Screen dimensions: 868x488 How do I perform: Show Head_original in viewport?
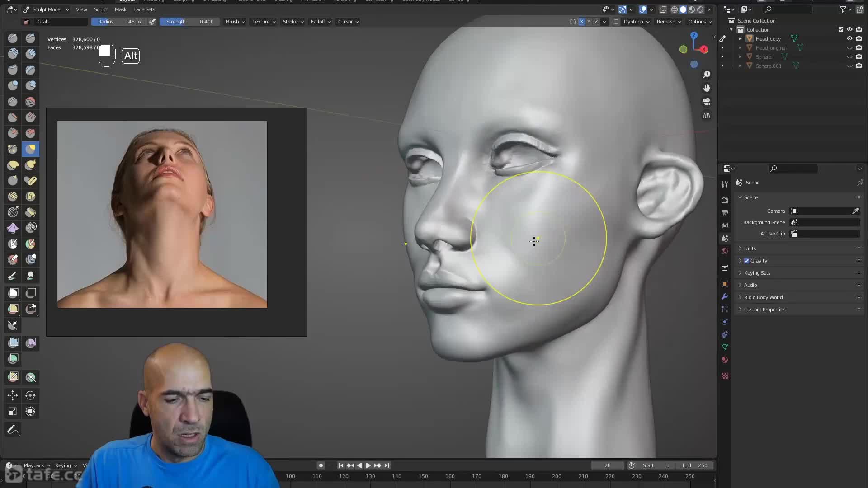click(849, 48)
